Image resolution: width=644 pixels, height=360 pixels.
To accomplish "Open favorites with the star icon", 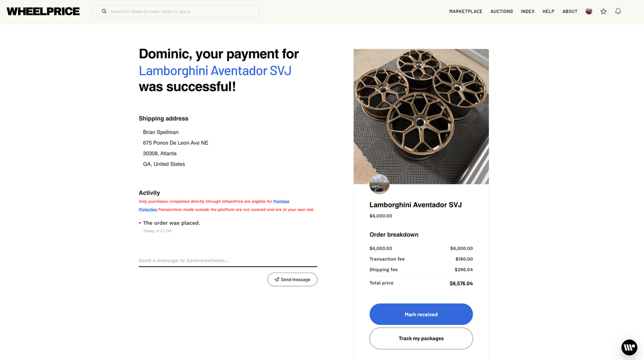I will pyautogui.click(x=603, y=11).
